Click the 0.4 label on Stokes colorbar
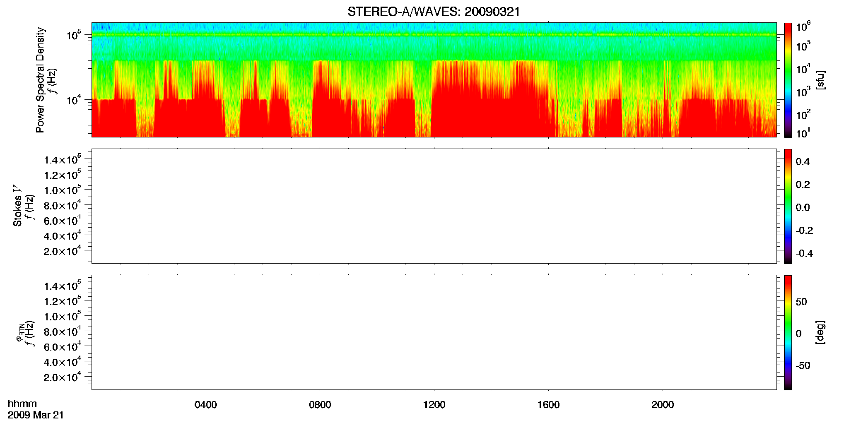Viewport: 868px width, 447px height. [x=803, y=162]
